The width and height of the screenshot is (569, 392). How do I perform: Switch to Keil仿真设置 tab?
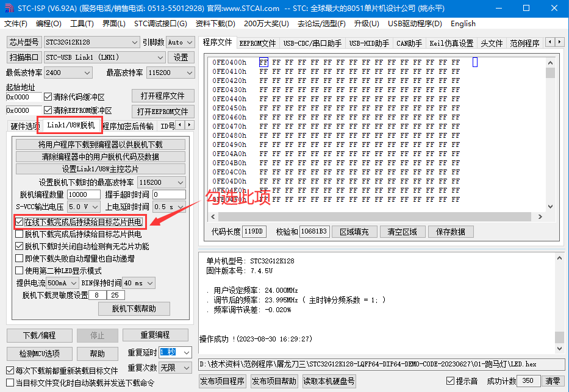[x=451, y=43]
